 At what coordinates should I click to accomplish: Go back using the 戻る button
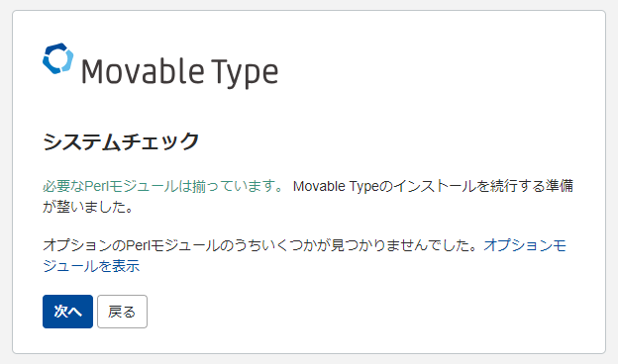(122, 312)
